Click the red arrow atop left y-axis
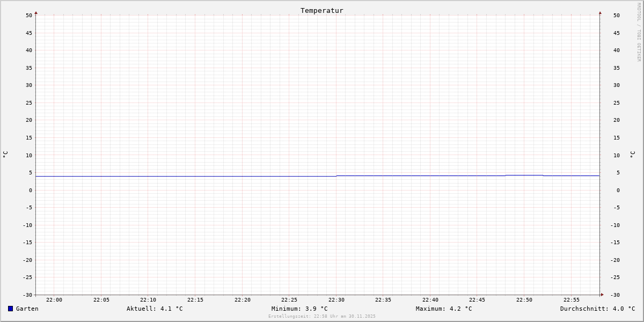The height and width of the screenshot is (322, 644). [36, 12]
